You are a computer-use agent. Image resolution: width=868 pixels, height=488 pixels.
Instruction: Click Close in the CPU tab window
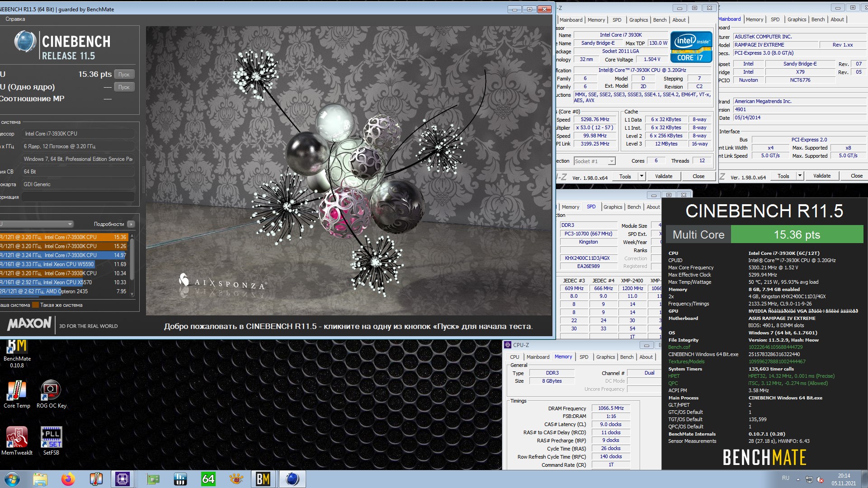[x=698, y=177]
